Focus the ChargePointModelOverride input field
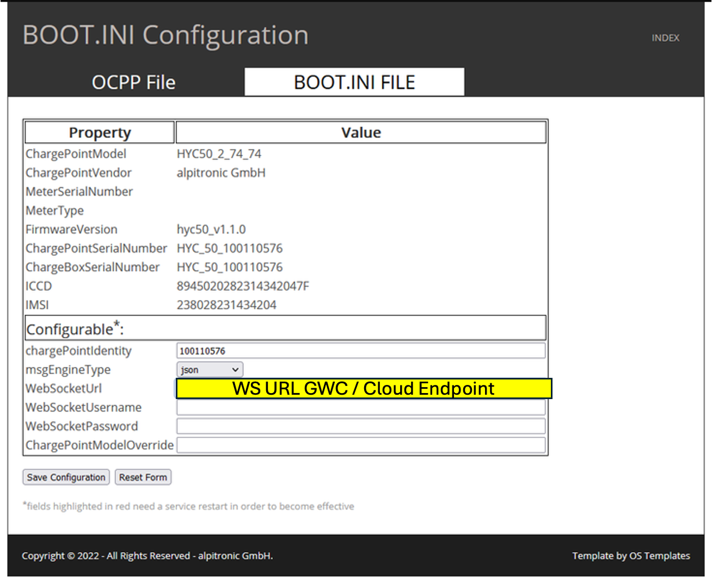 [x=361, y=445]
